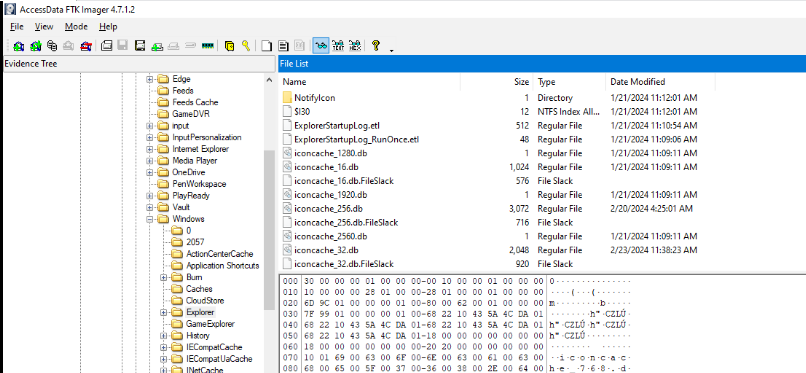The height and width of the screenshot is (373, 806).
Task: Click the NotifyIcon folder icon
Action: pyautogui.click(x=287, y=98)
